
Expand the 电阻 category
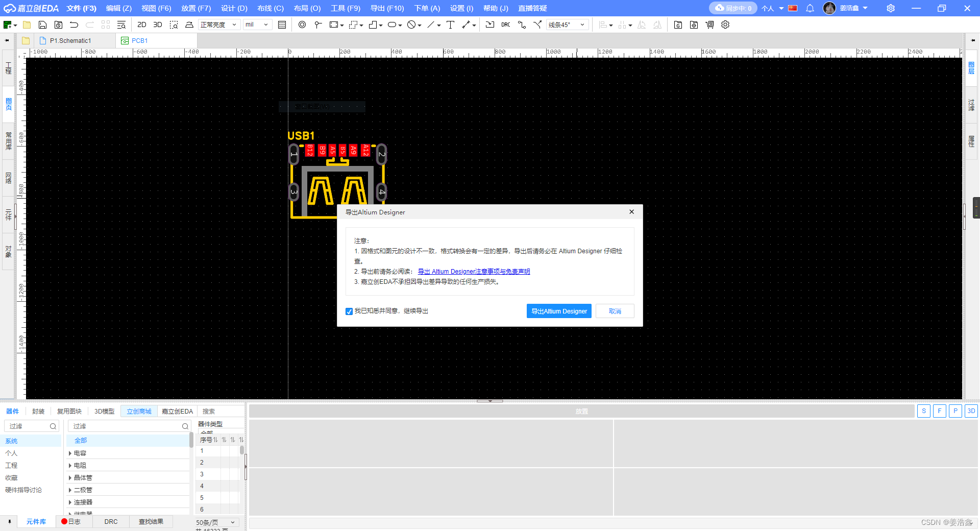(70, 466)
